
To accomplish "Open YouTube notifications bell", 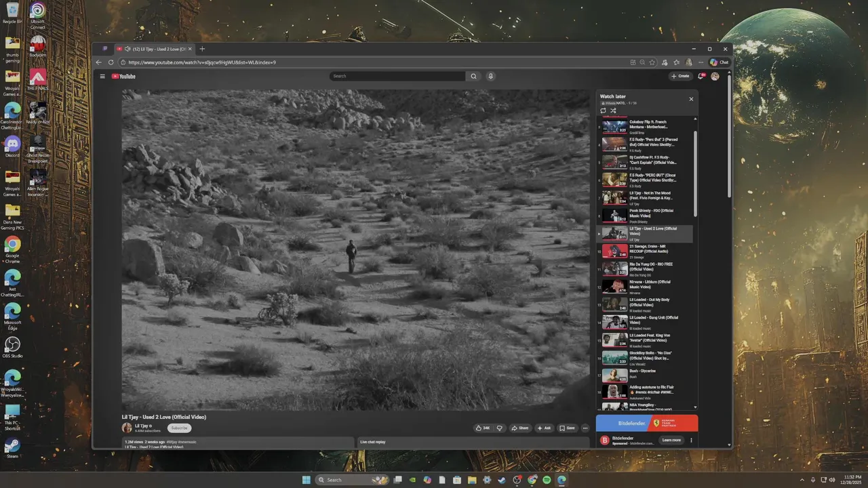I will pos(701,76).
